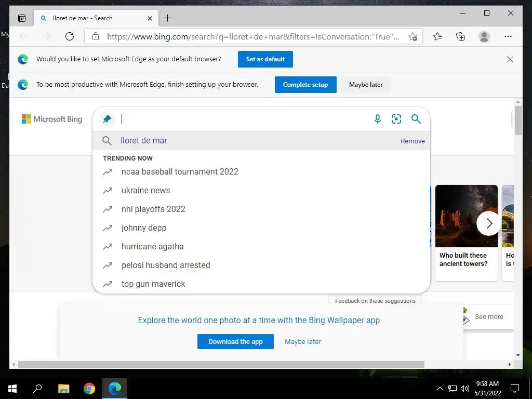
Task: Click Download the app button
Action: click(x=235, y=342)
